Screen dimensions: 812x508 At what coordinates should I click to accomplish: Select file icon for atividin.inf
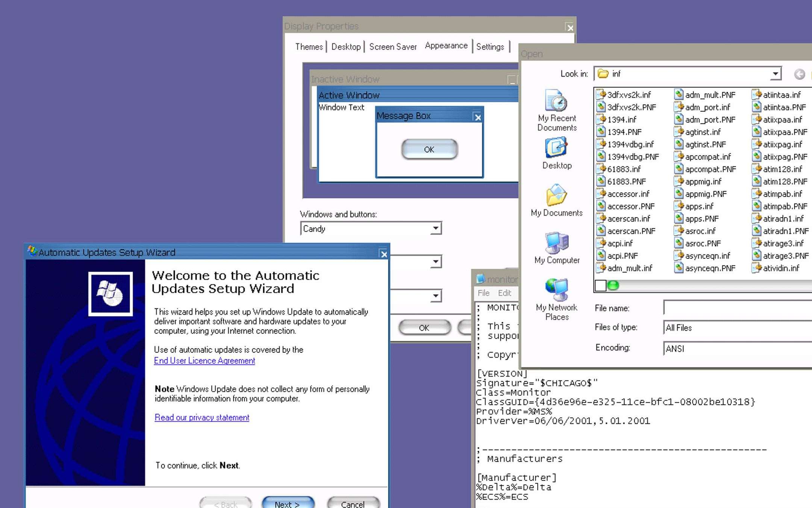pos(756,268)
